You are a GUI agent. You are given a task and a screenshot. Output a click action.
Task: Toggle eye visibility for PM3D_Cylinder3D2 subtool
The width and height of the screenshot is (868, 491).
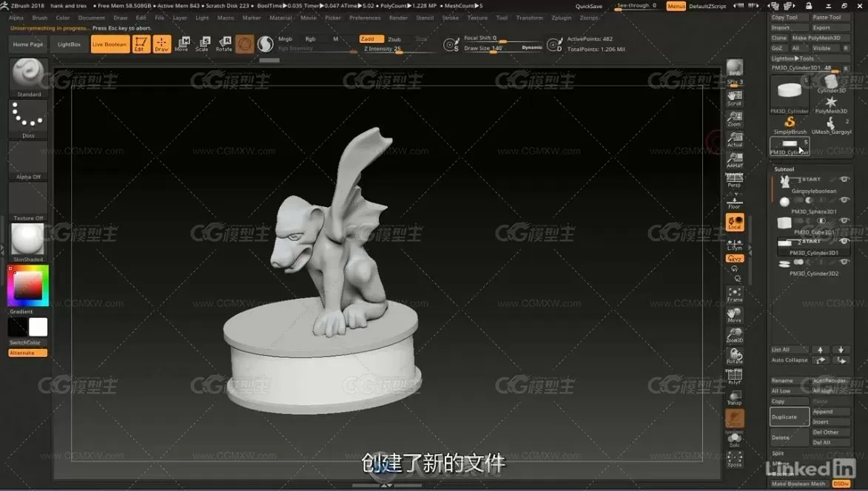pyautogui.click(x=844, y=262)
